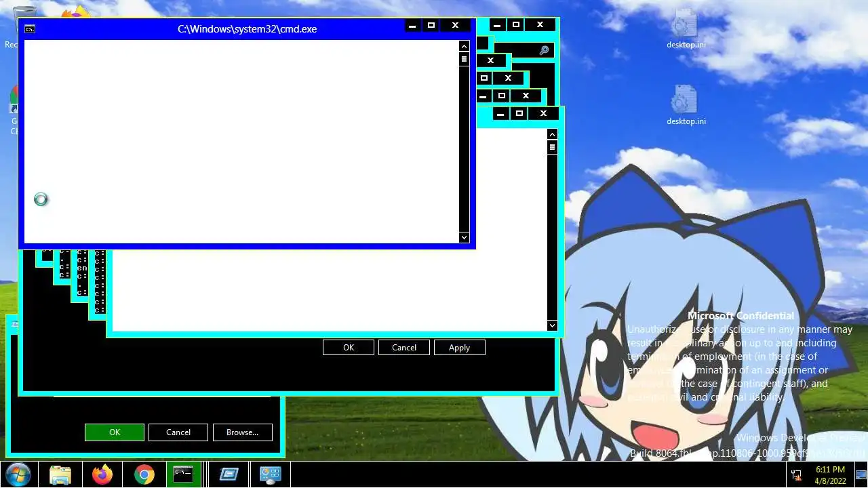Click the green OK button in Run dialog
Screen dimensions: 868x488
(x=115, y=432)
